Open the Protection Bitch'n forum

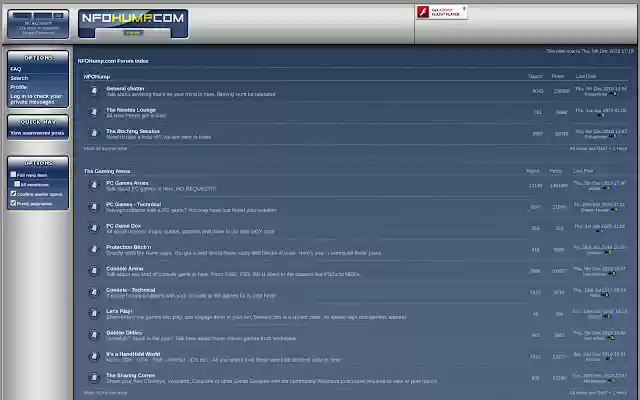point(129,247)
